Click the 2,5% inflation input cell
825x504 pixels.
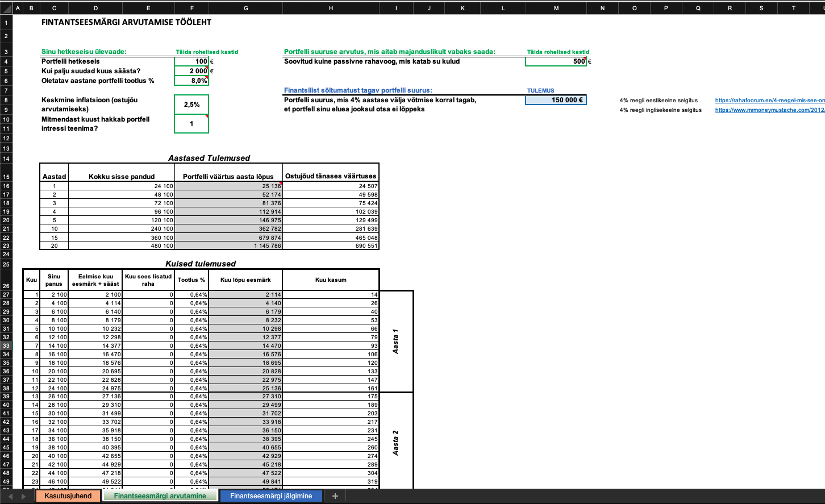coord(191,105)
